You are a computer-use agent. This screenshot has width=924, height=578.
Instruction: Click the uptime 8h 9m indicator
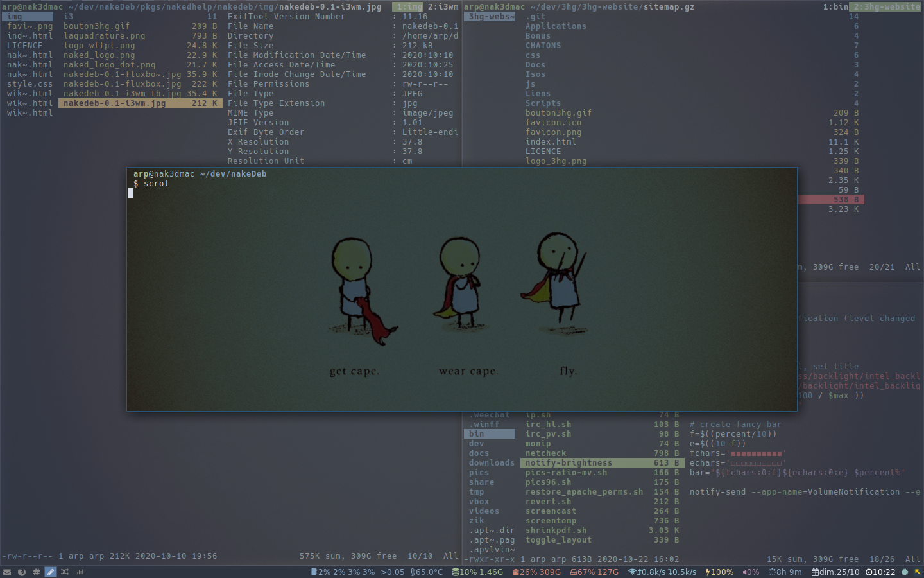(785, 572)
